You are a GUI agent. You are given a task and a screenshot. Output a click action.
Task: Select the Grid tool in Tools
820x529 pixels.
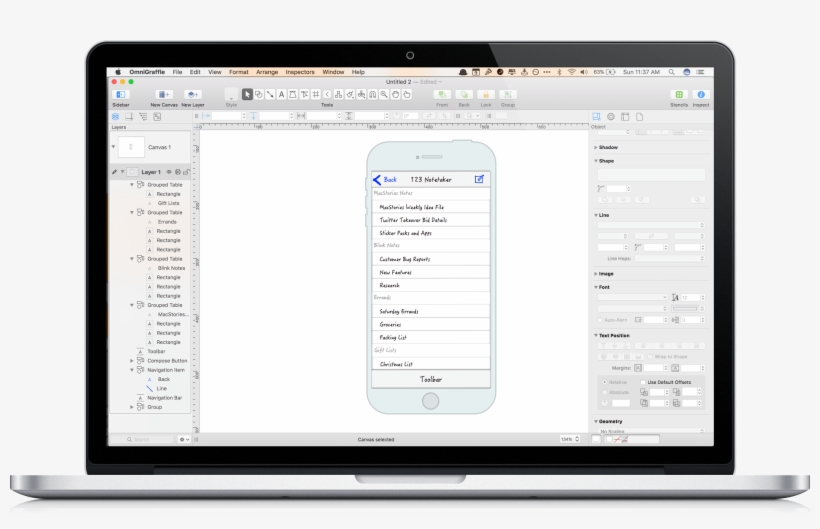tap(316, 95)
